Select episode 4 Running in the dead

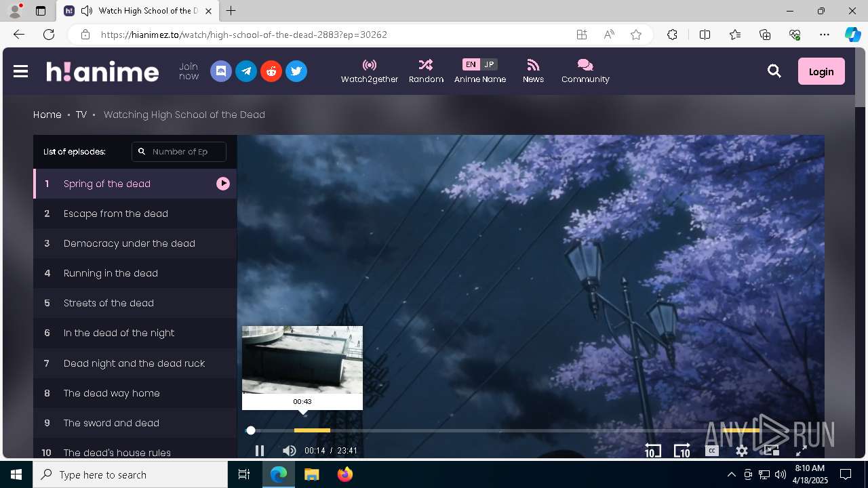click(x=135, y=273)
